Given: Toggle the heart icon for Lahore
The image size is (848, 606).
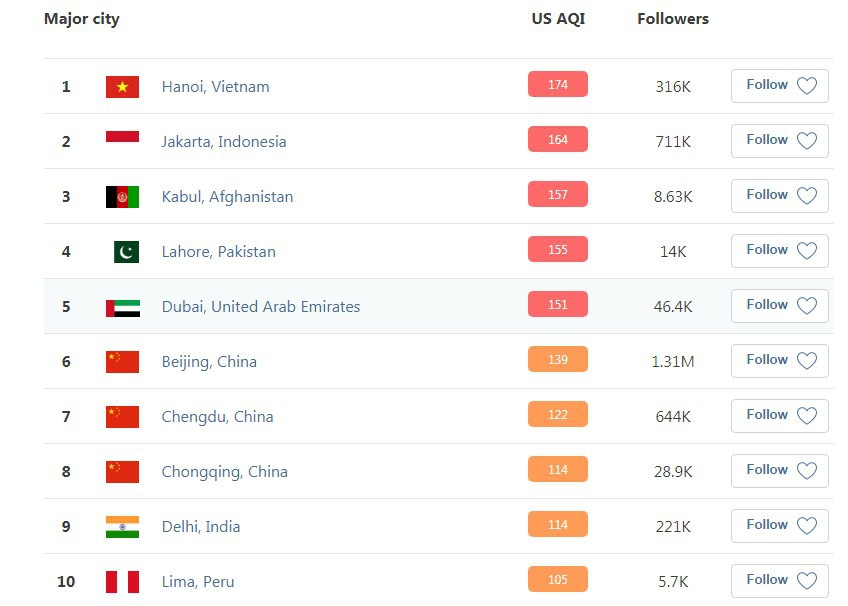Looking at the screenshot, I should coord(807,250).
